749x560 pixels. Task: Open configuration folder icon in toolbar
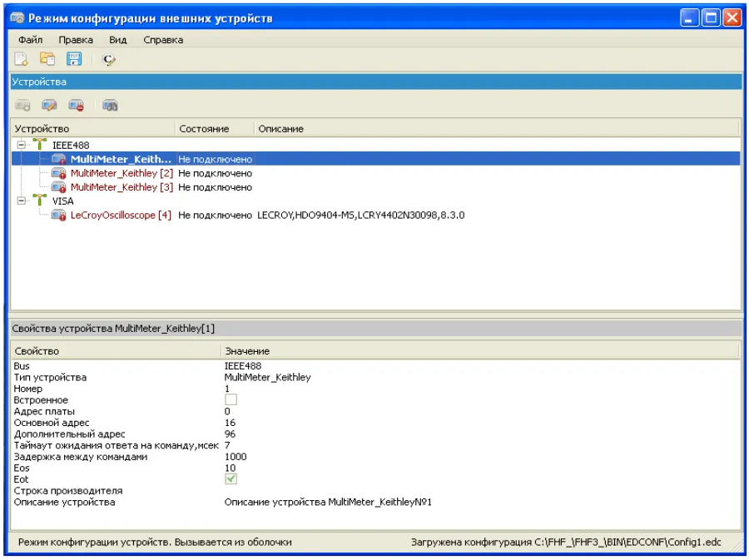(x=47, y=59)
